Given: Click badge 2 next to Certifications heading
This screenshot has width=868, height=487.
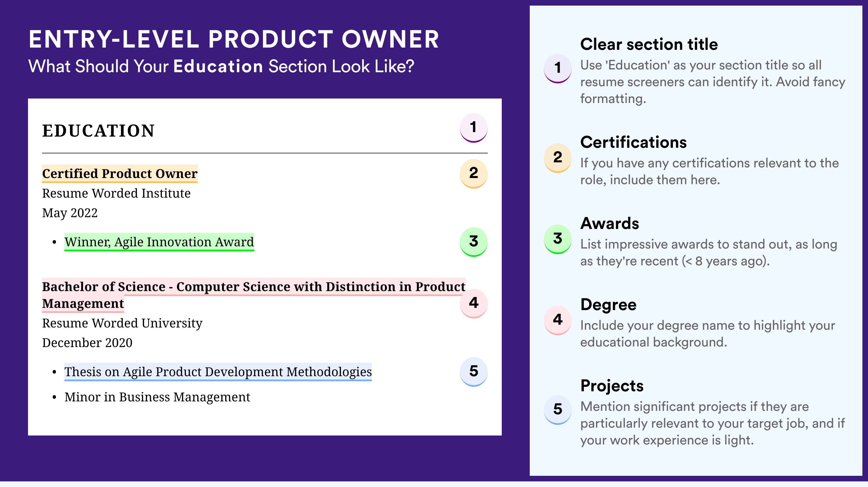Looking at the screenshot, I should 557,158.
